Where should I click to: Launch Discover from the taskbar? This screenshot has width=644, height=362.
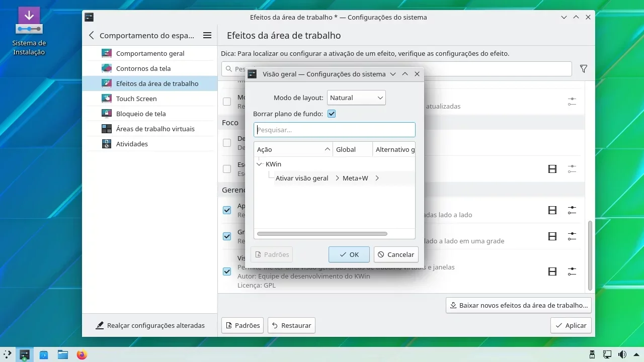[44, 354]
